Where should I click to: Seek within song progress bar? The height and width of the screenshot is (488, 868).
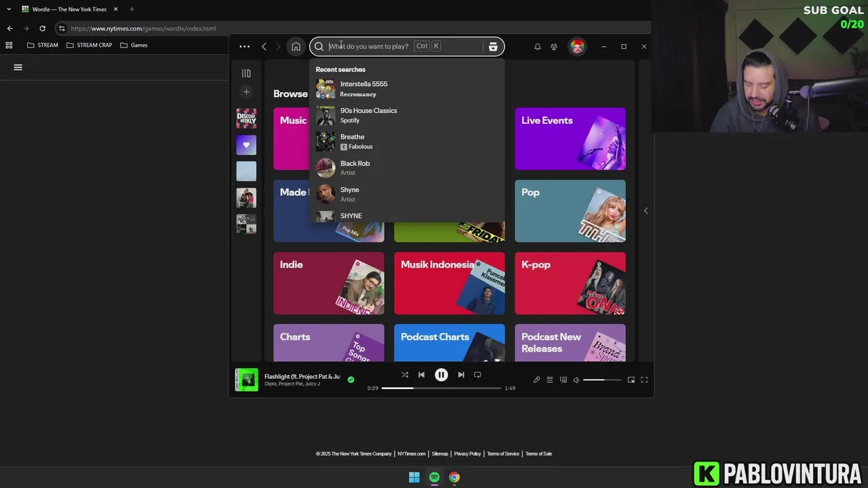(441, 388)
